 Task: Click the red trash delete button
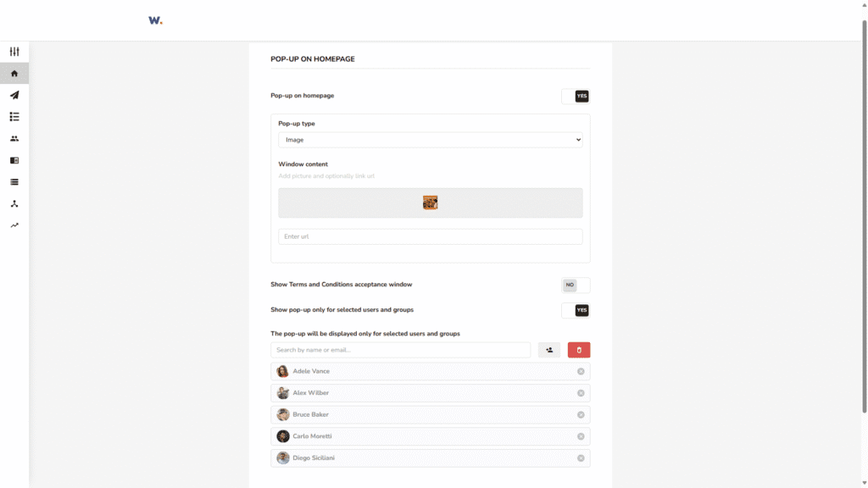click(x=579, y=350)
